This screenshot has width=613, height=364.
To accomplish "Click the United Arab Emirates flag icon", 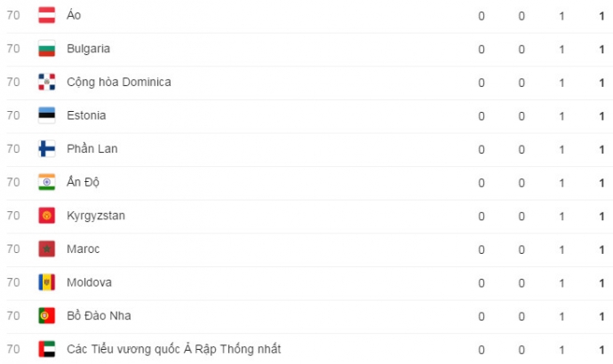I will 47,349.
